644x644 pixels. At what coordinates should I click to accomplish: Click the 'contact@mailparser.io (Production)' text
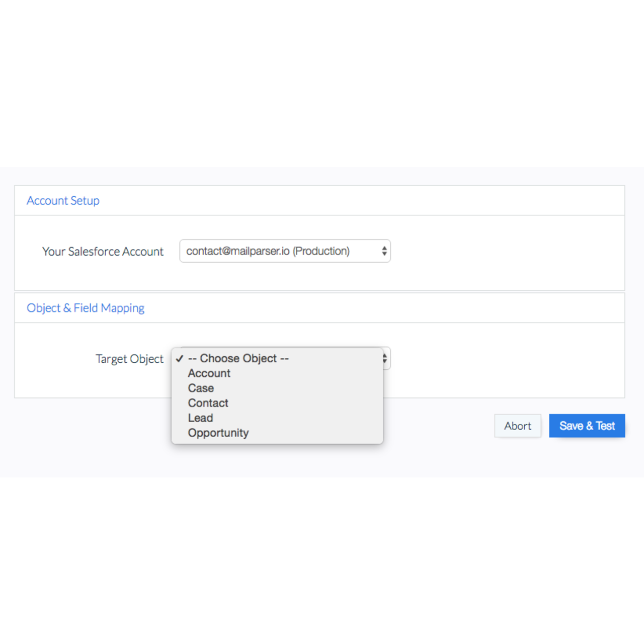click(x=268, y=251)
